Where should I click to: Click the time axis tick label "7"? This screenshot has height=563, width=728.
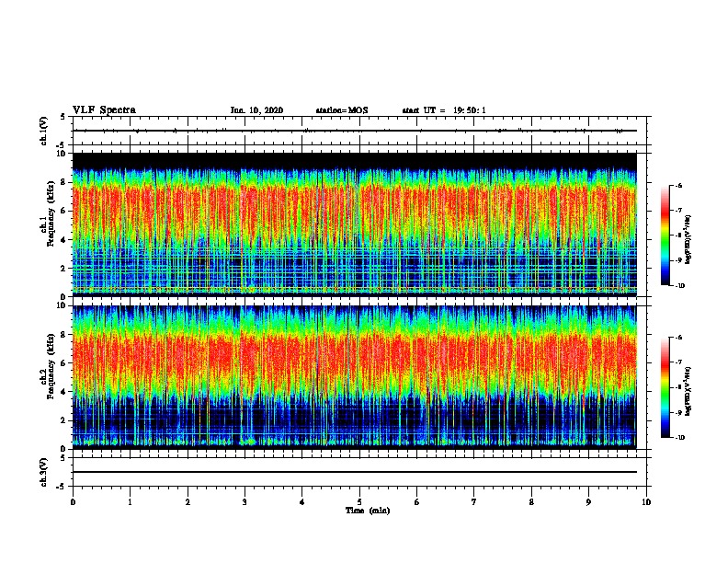(474, 502)
